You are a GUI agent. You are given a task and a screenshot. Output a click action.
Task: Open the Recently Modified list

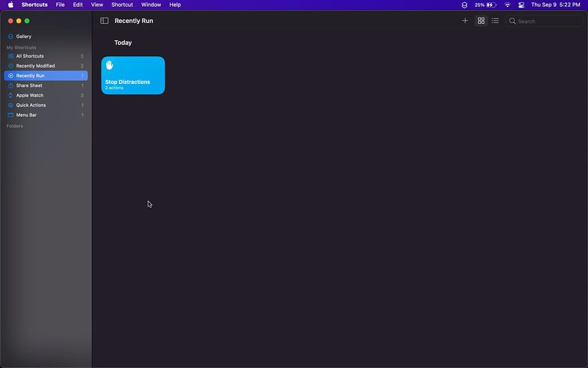pyautogui.click(x=34, y=66)
